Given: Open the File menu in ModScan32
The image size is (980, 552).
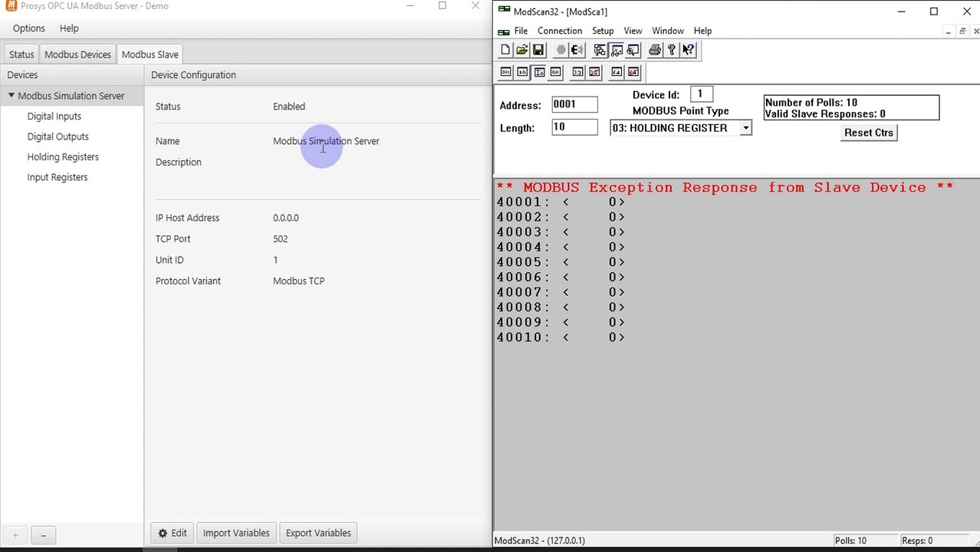Looking at the screenshot, I should pyautogui.click(x=521, y=31).
